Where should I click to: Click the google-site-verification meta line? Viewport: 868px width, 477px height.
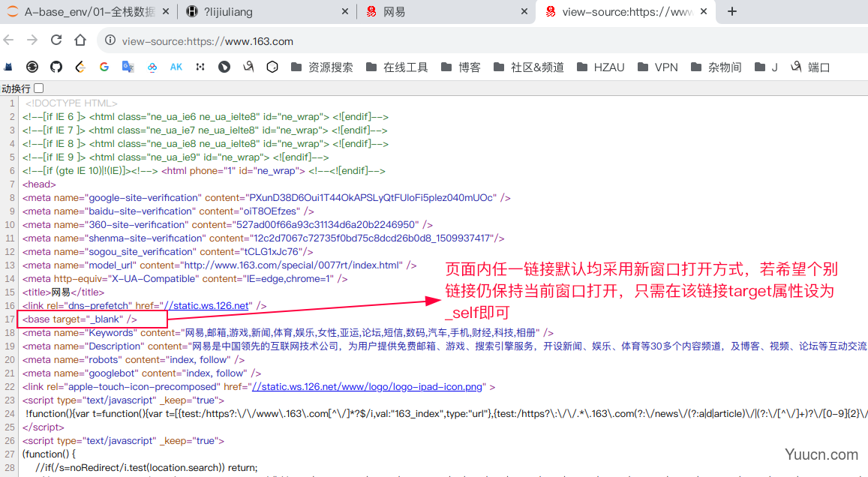point(266,197)
